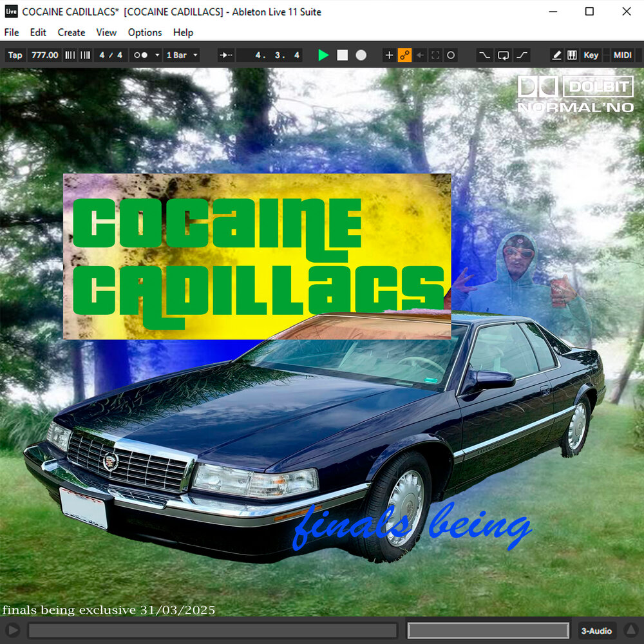
Task: Click the MIDI Arrangement Overdub plus icon
Action: coord(389,55)
